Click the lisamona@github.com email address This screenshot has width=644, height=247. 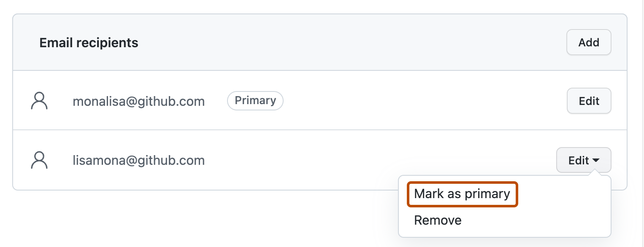(138, 161)
